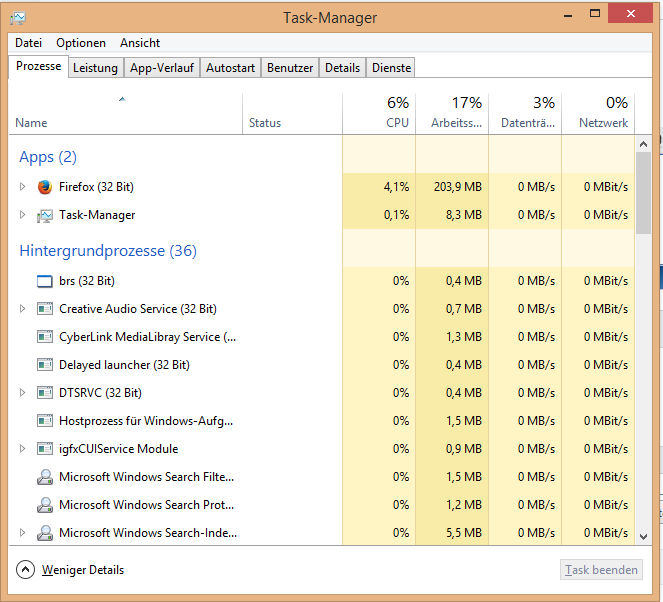Expand Microsoft Windows Search-Inde entry
The width and height of the screenshot is (663, 602).
22,533
